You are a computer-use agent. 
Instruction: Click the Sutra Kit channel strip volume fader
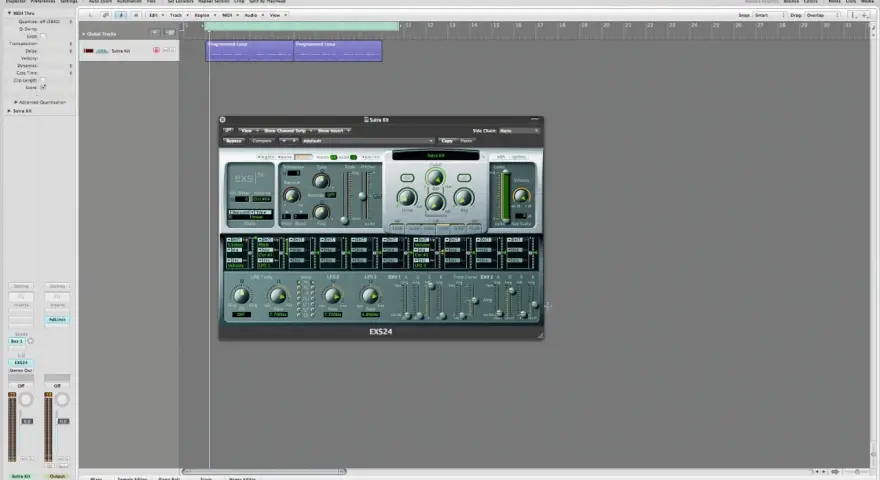tap(27, 421)
